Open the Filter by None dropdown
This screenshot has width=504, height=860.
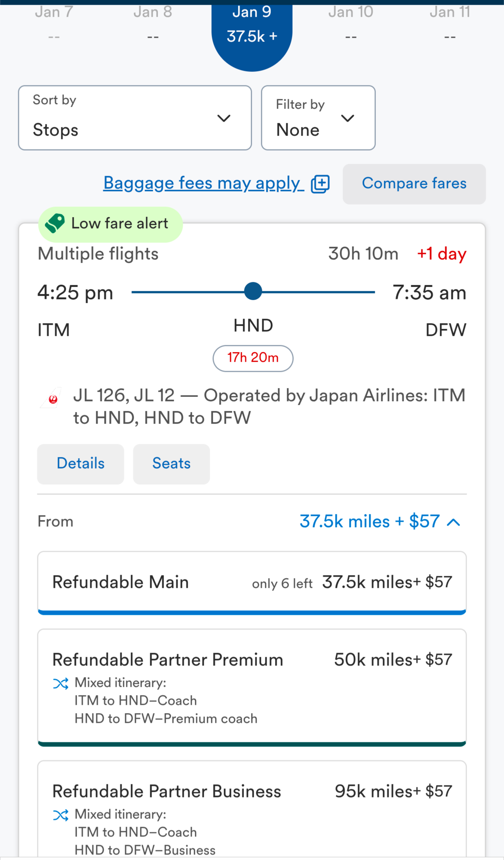318,118
